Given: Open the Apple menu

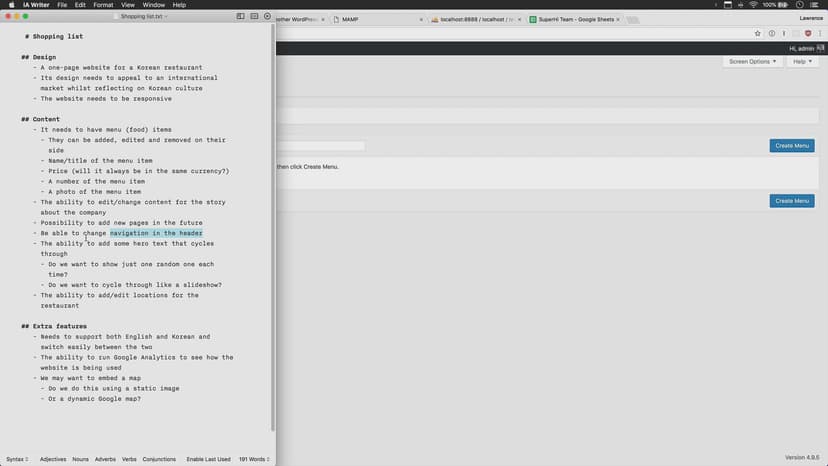Looking at the screenshot, I should coord(9,5).
